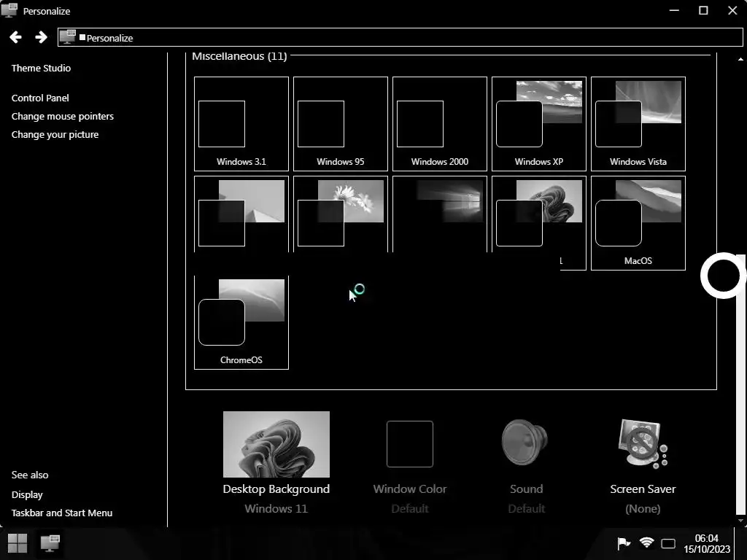Select the Windows 2000 theme

(440, 124)
